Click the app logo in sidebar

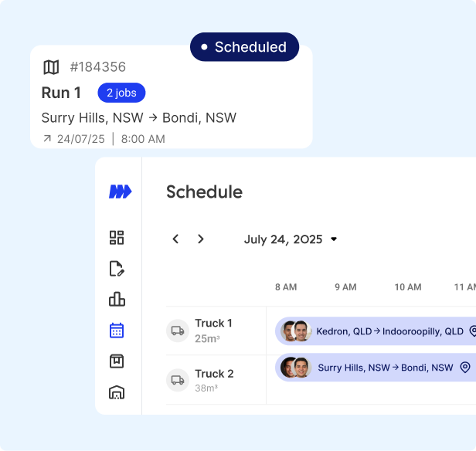(120, 192)
